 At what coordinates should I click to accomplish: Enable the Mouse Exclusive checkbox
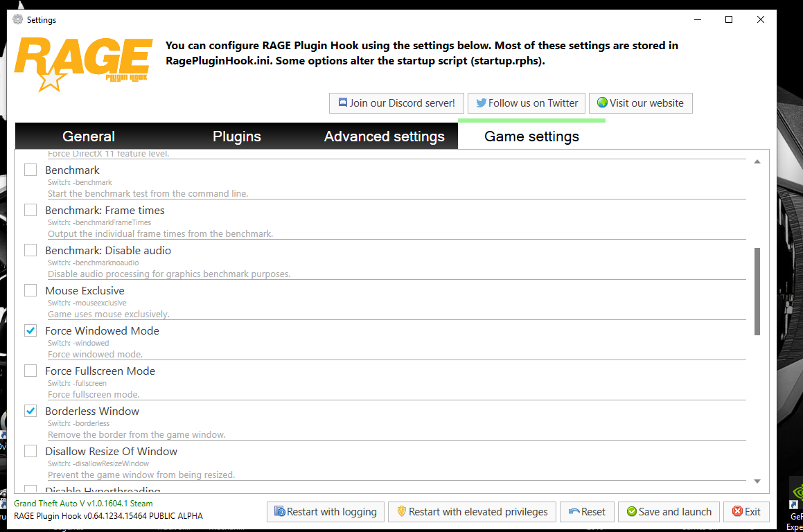click(x=30, y=290)
